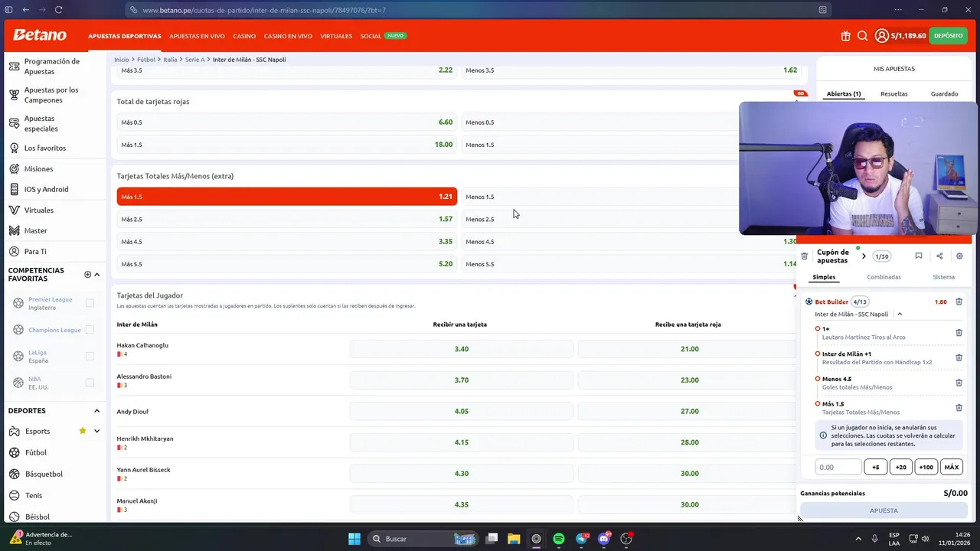Remove Más 1.5 tarjetas selection from coupon
Viewport: 980px width, 551px height.
coord(959,408)
